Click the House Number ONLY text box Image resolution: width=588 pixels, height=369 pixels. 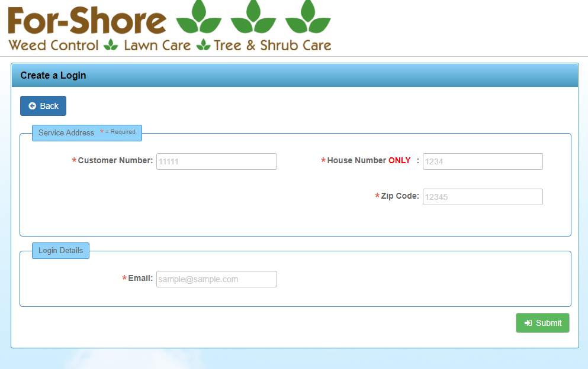coord(482,161)
